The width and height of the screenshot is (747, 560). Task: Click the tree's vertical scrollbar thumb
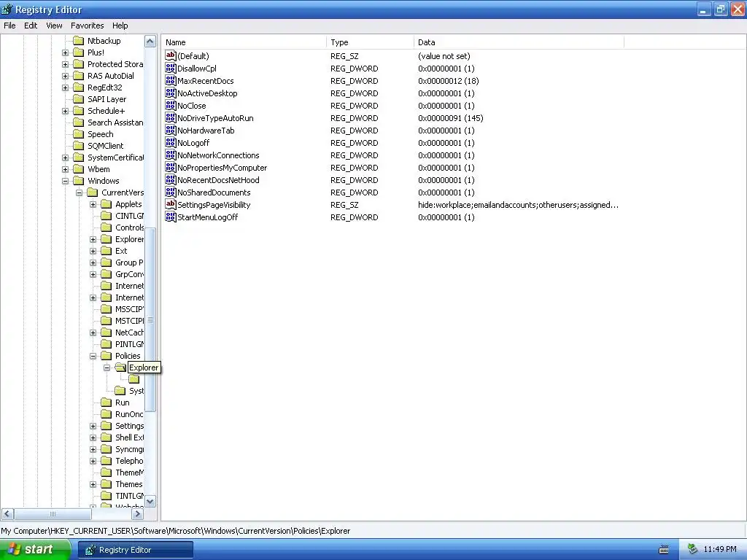pos(150,319)
